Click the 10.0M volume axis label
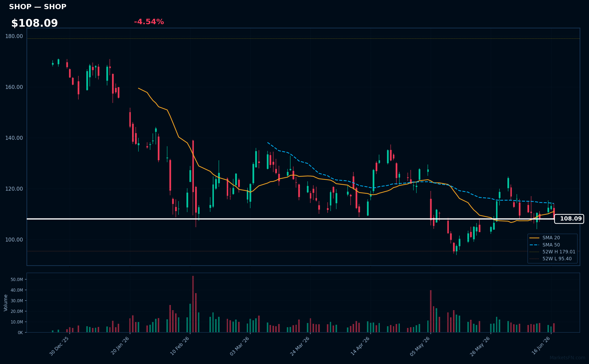 17,322
